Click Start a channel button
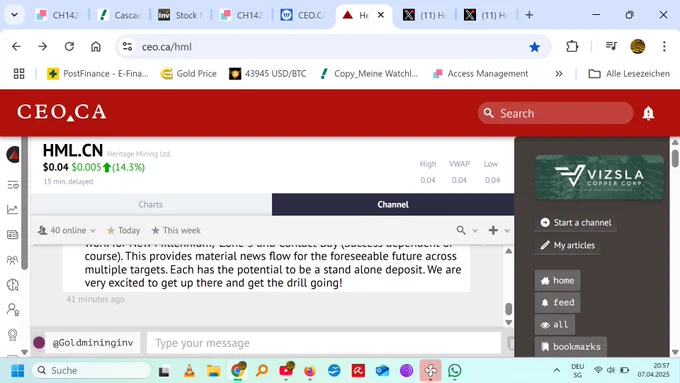The height and width of the screenshot is (383, 680). (x=576, y=223)
